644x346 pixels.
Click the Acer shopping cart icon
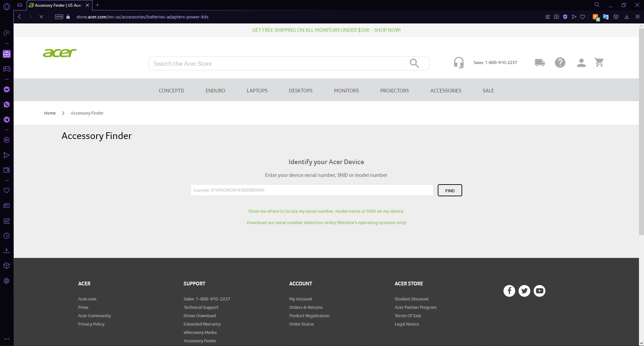point(599,62)
